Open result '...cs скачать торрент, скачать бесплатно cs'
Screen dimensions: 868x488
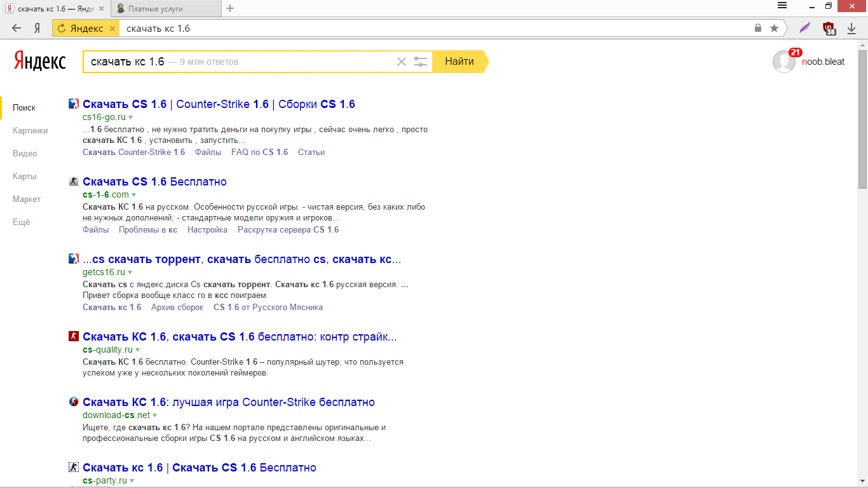241,259
